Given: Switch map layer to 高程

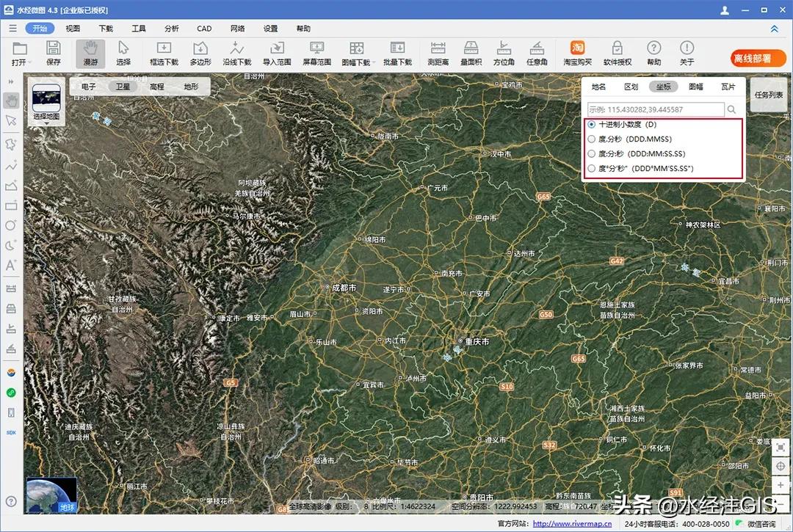Looking at the screenshot, I should pos(157,87).
